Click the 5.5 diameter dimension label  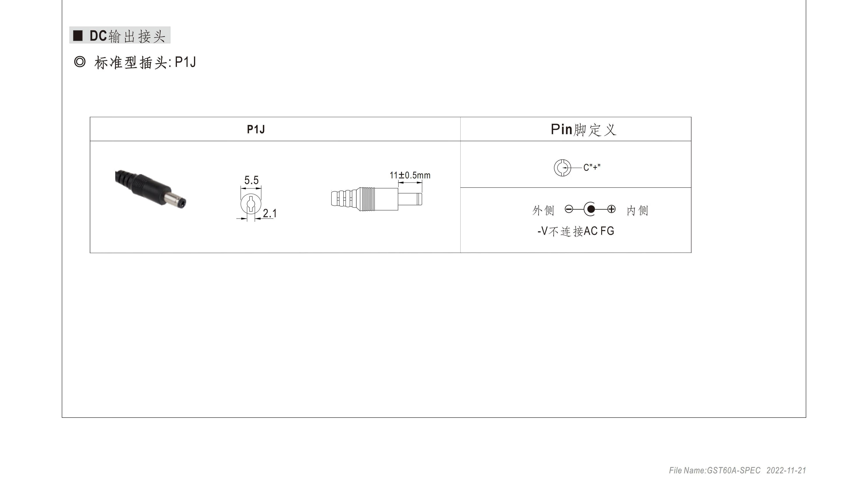pyautogui.click(x=251, y=180)
